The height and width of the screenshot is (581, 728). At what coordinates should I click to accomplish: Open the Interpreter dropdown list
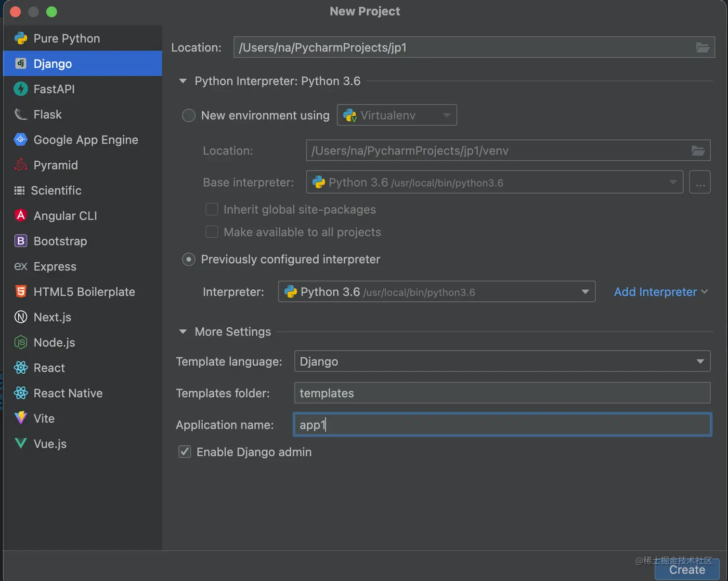[585, 292]
